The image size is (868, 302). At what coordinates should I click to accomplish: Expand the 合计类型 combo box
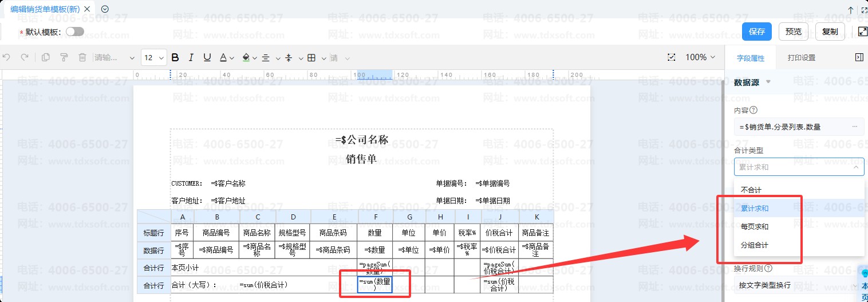coord(799,167)
